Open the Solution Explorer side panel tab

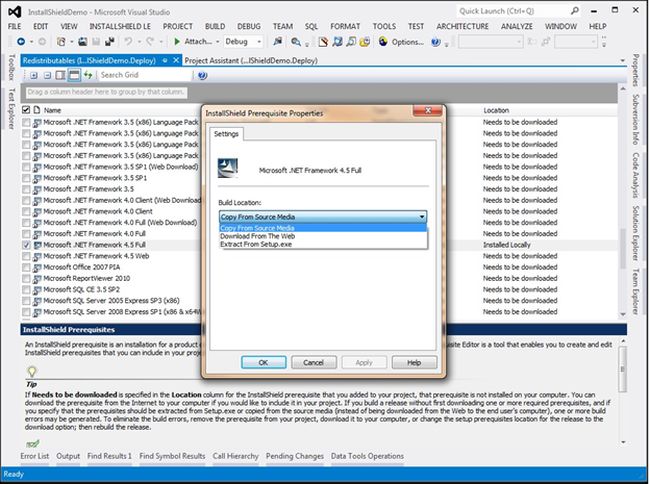[635, 233]
